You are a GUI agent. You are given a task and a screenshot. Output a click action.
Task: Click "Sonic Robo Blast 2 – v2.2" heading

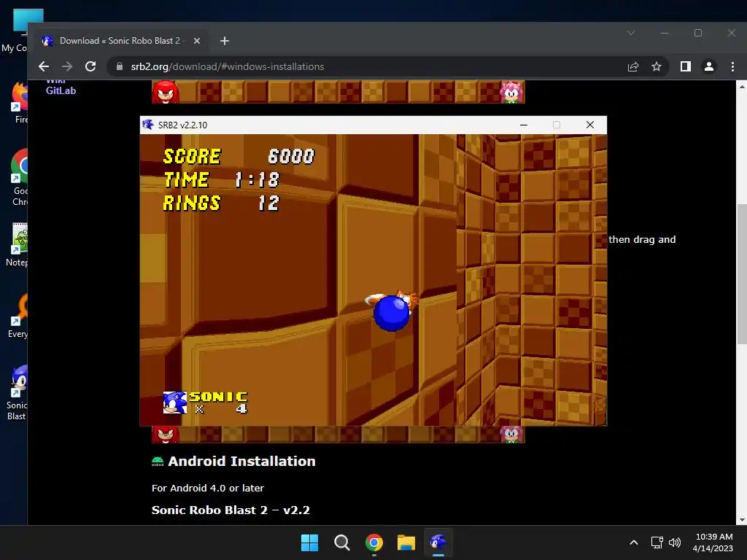pyautogui.click(x=231, y=510)
